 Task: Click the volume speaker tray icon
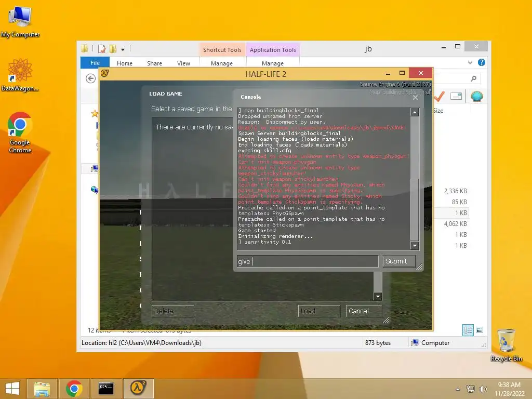pyautogui.click(x=483, y=389)
